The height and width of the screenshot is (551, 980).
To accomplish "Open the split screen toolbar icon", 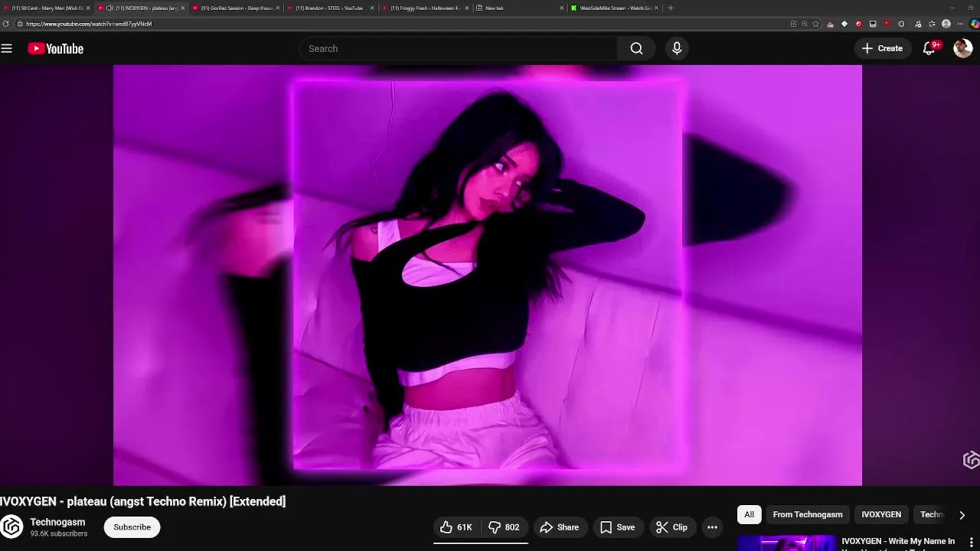I will tap(793, 24).
